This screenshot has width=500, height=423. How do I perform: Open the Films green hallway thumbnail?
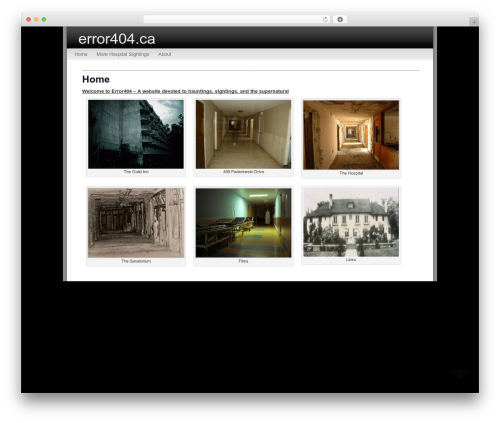(243, 223)
